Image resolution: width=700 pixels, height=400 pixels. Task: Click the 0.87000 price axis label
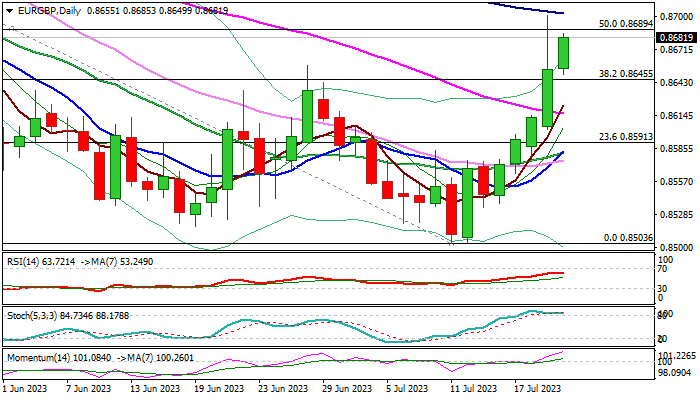pyautogui.click(x=676, y=17)
